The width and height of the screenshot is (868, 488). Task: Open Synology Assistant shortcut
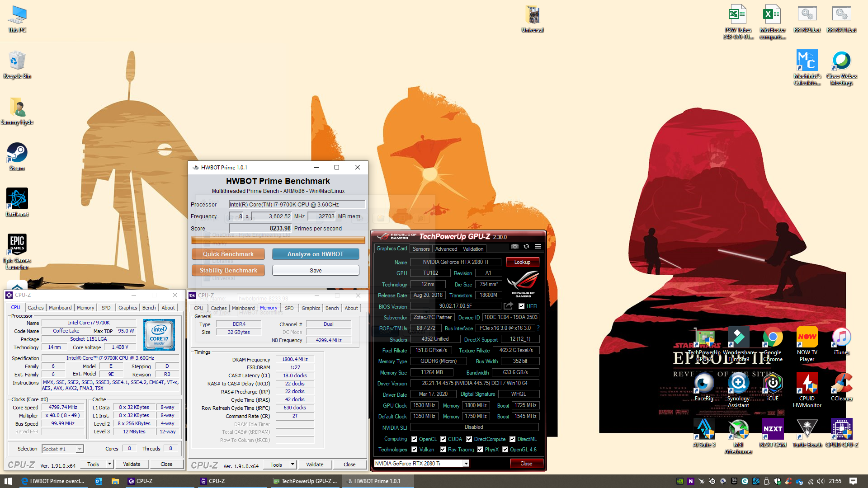click(738, 390)
